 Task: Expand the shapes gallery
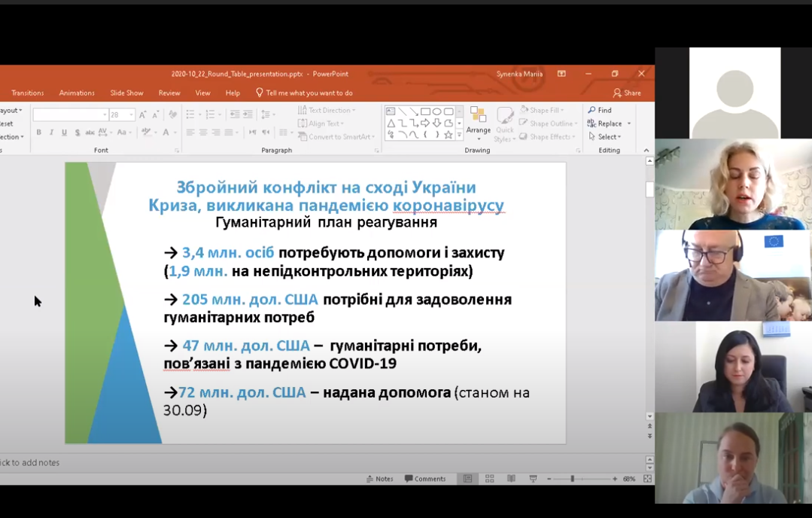(x=459, y=135)
